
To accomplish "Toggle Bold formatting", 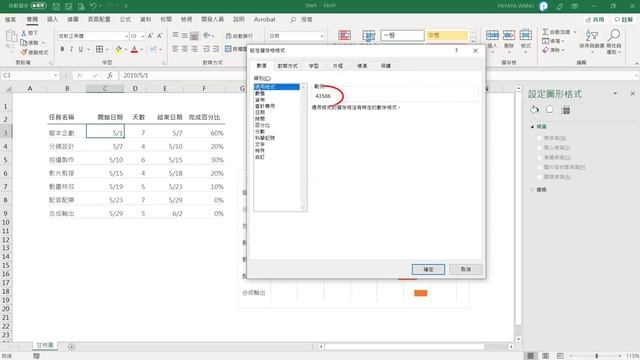I will pyautogui.click(x=62, y=49).
